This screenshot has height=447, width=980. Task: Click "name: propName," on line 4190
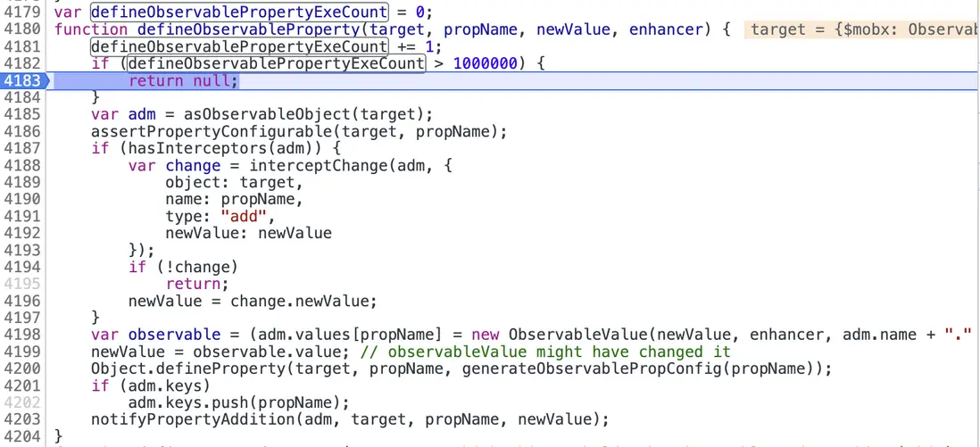[x=235, y=200]
